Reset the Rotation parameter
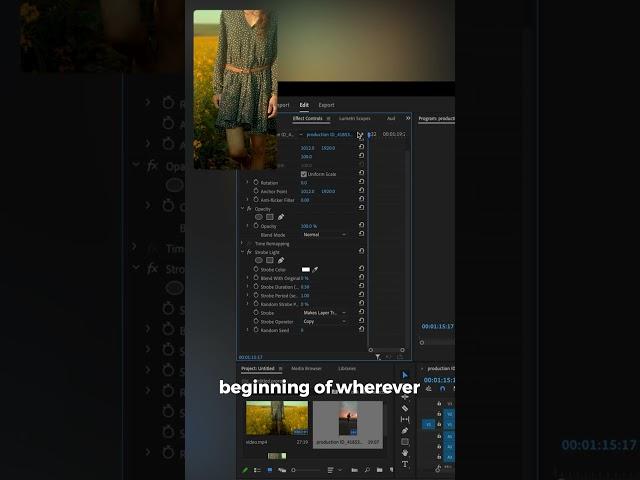Screen dimensions: 640x480 click(361, 183)
